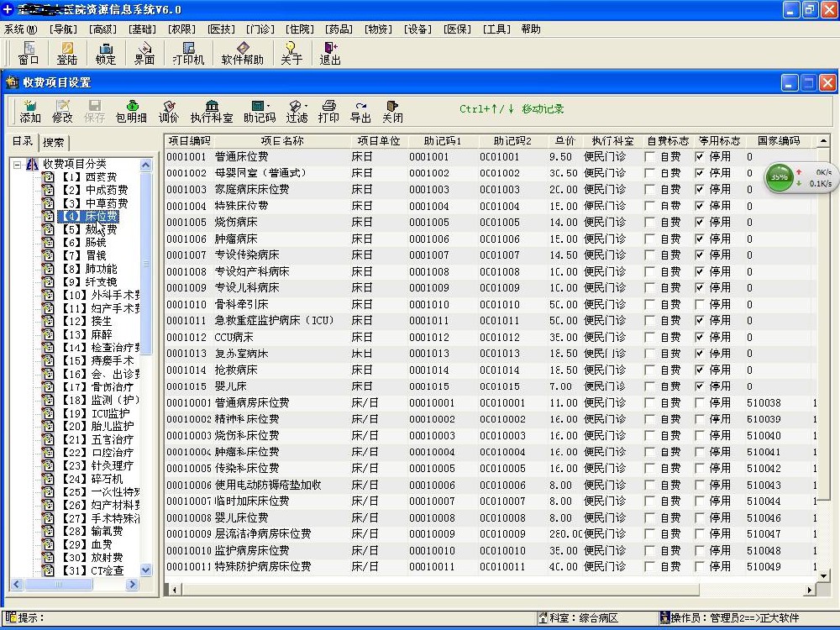Toggle 停用 checkbox for 普通床位费
This screenshot has width=840, height=630.
coord(700,157)
